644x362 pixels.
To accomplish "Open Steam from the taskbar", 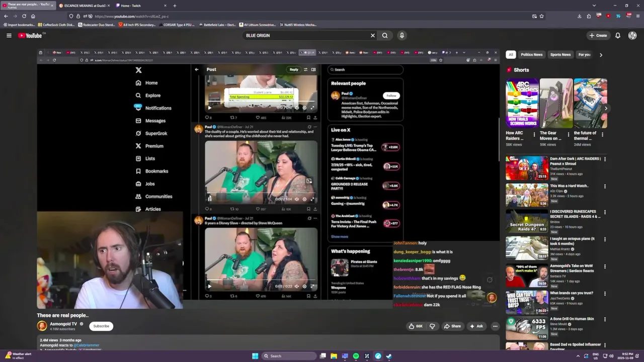I will (389, 356).
